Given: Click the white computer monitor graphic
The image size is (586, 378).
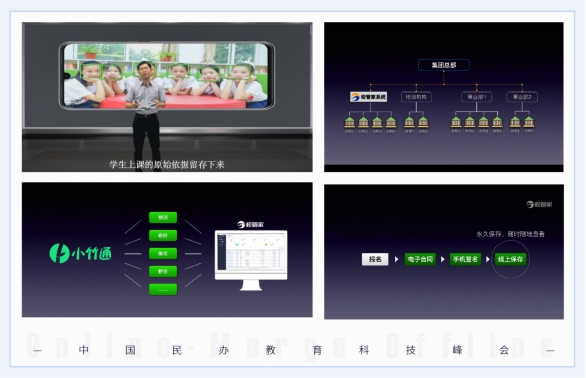Looking at the screenshot, I should click(x=251, y=260).
